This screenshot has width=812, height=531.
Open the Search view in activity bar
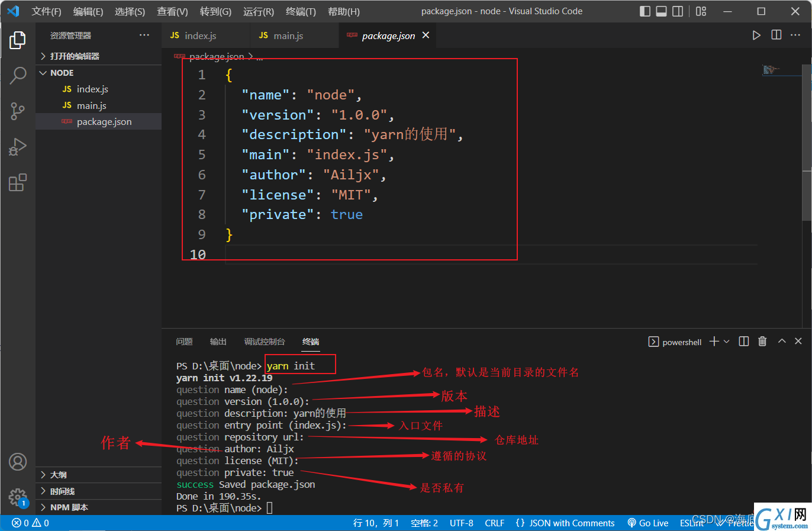[18, 75]
